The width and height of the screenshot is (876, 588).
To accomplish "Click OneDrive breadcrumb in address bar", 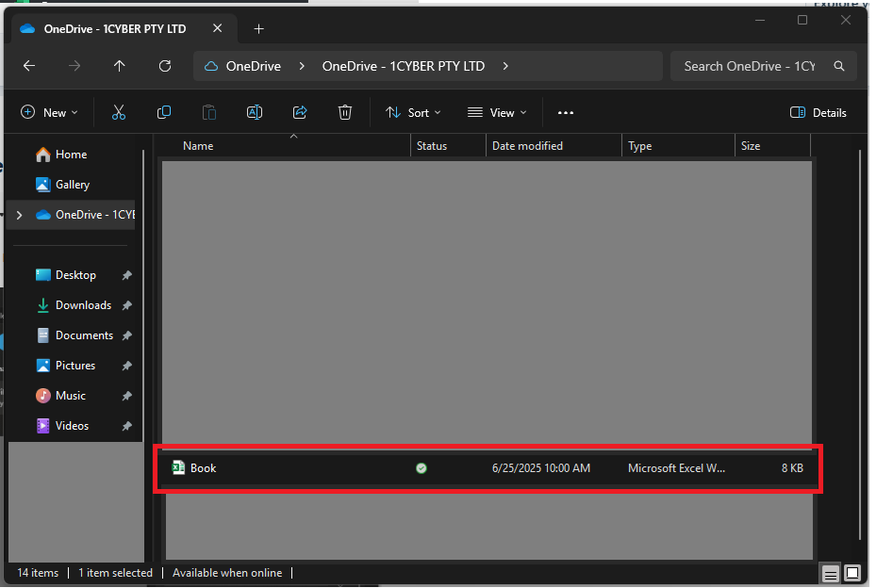I will point(253,66).
